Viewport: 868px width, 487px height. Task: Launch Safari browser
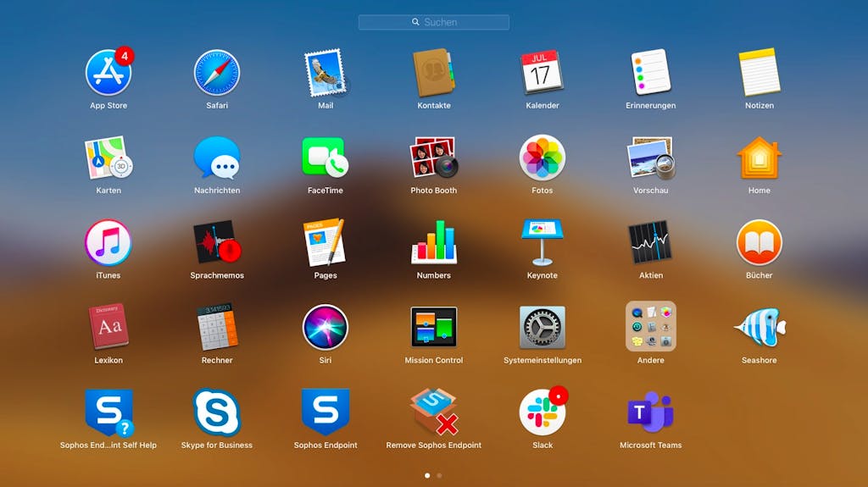pyautogui.click(x=217, y=73)
